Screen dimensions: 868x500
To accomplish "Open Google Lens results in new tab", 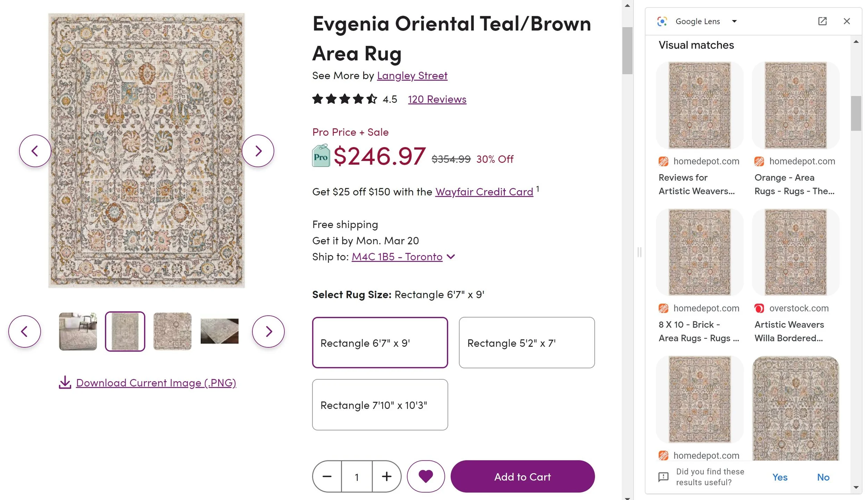I will [x=822, y=22].
